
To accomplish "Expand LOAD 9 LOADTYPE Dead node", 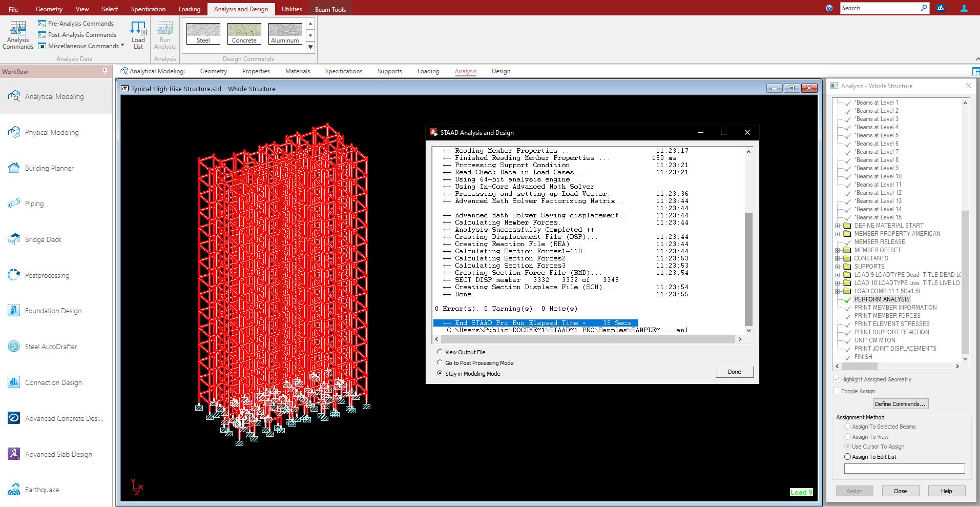I will click(x=838, y=275).
